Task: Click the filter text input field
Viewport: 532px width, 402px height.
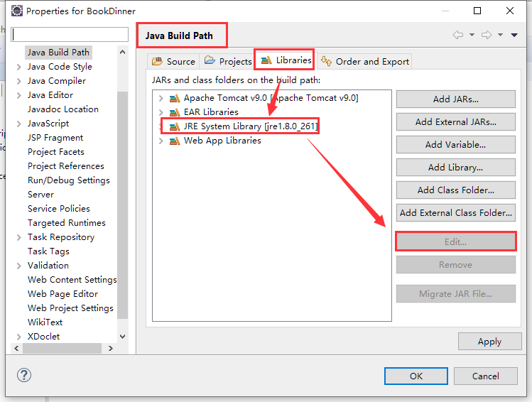Action: tap(70, 34)
